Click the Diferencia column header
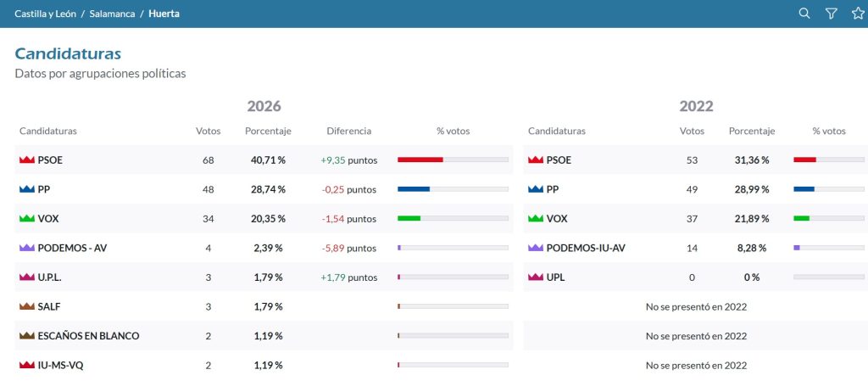The image size is (868, 381). [348, 132]
